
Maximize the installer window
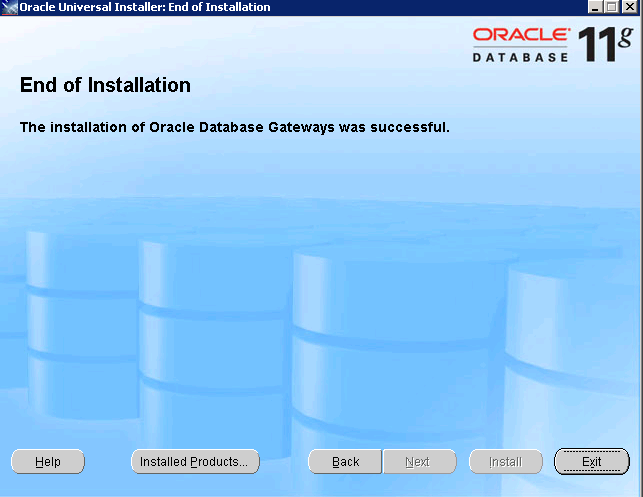[611, 7]
